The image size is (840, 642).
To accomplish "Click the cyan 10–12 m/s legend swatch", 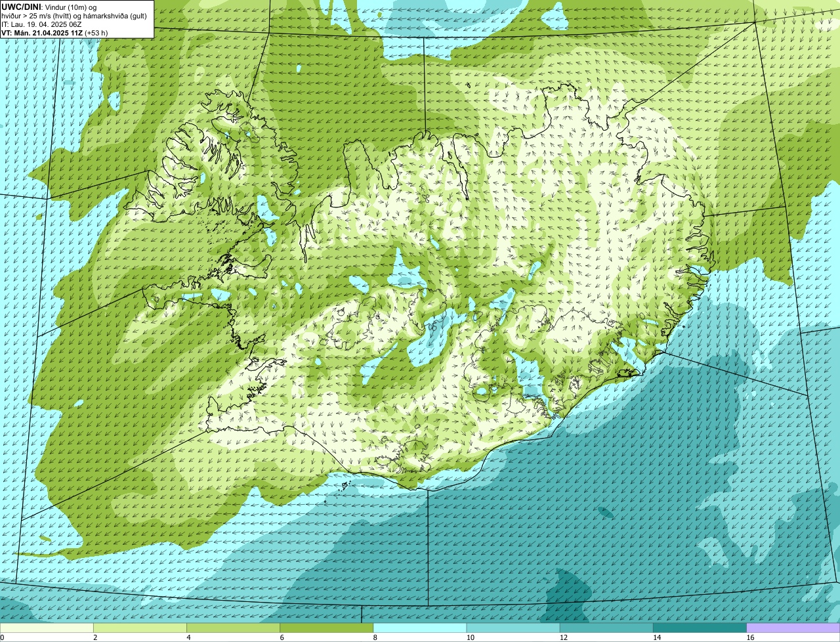I will (x=513, y=628).
